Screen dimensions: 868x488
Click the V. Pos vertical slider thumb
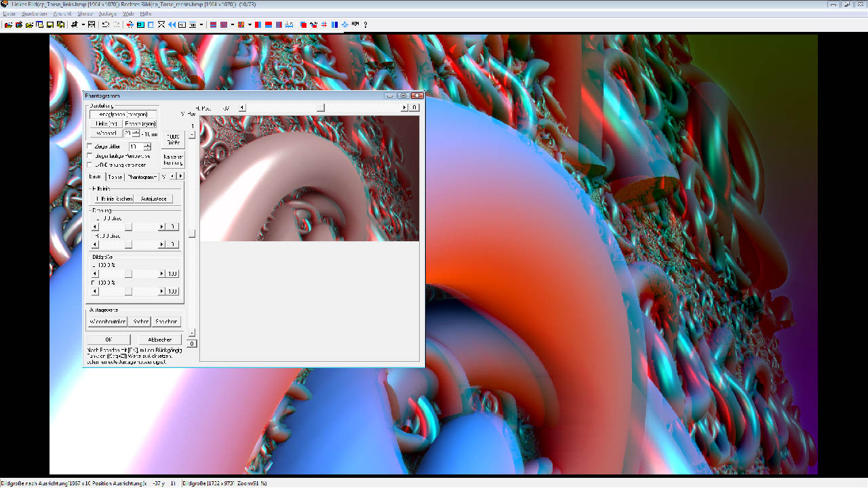point(192,234)
